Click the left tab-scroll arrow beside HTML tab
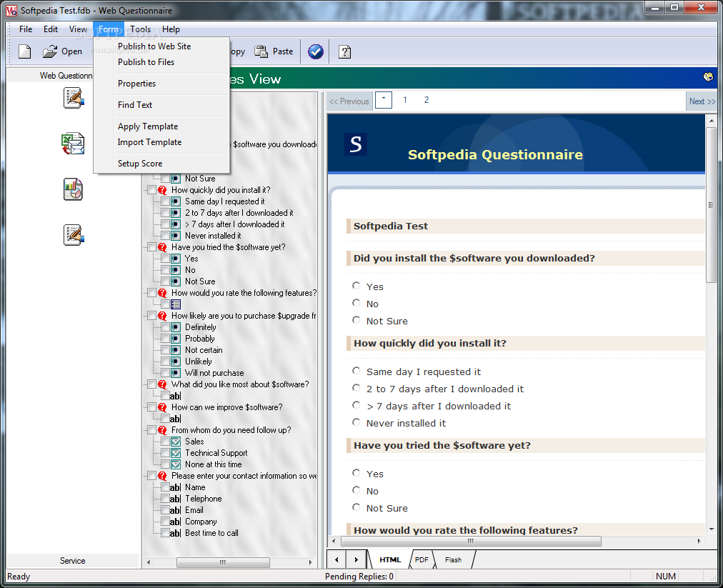Image resolution: width=723 pixels, height=588 pixels. click(337, 560)
